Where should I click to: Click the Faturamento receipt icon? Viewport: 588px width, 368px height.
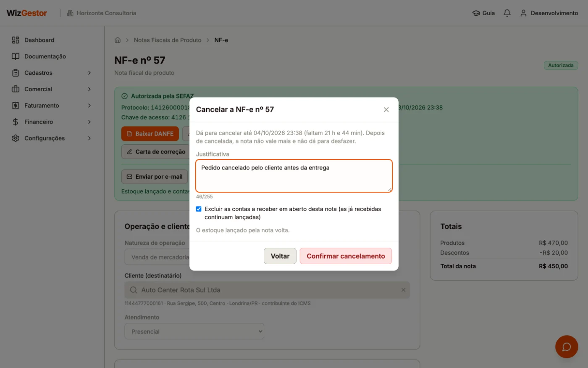[16, 106]
